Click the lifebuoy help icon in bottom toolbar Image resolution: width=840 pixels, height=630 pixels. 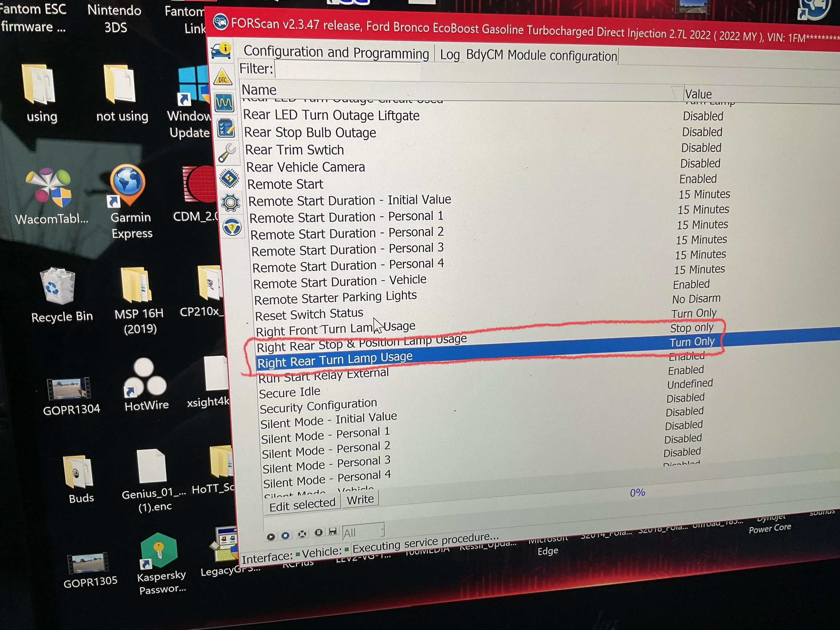coord(302,534)
